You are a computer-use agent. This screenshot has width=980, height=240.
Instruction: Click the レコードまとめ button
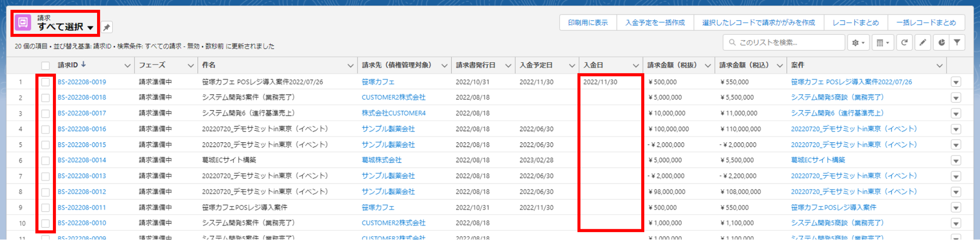coord(855,23)
